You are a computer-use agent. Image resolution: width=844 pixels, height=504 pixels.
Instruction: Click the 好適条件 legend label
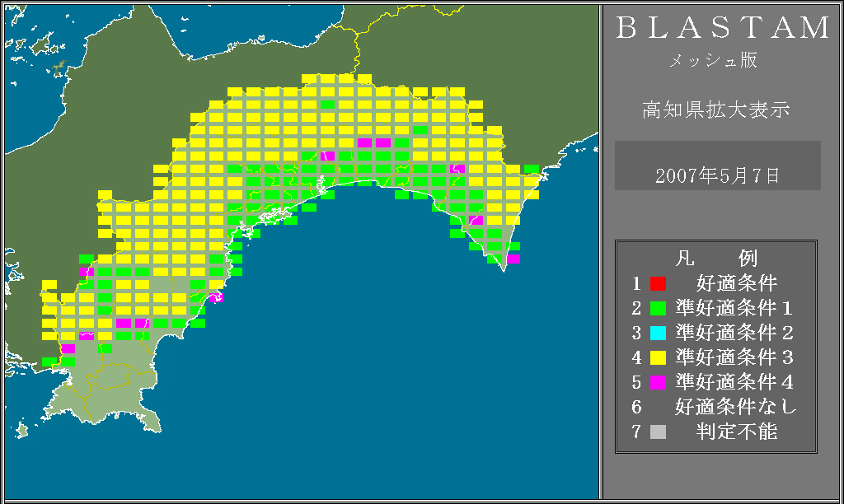737,283
